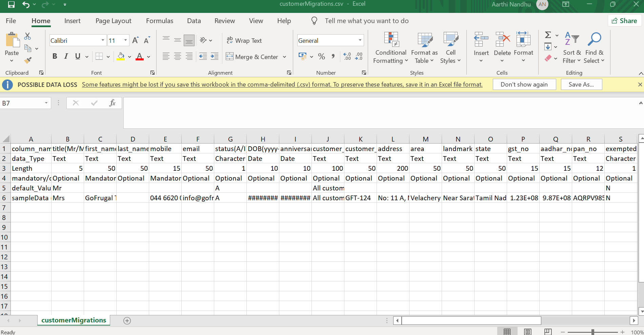This screenshot has width=644, height=335.
Task: Click the AutoSum sigma icon
Action: (548, 35)
